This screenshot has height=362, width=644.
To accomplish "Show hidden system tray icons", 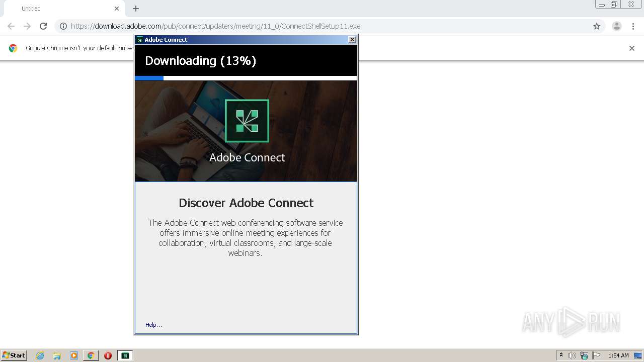I will pos(561,355).
